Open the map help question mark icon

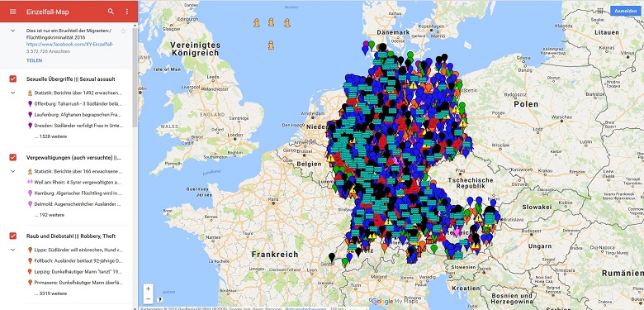tap(160, 300)
